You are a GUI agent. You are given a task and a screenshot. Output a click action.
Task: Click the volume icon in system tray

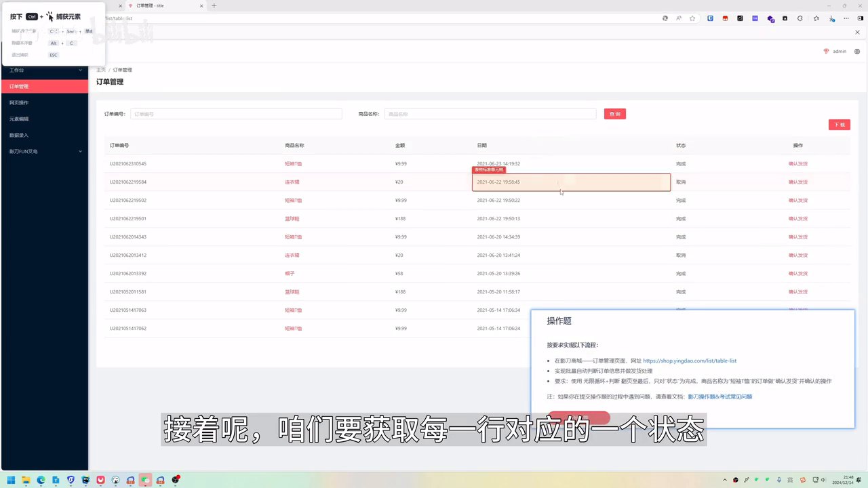[823, 480]
